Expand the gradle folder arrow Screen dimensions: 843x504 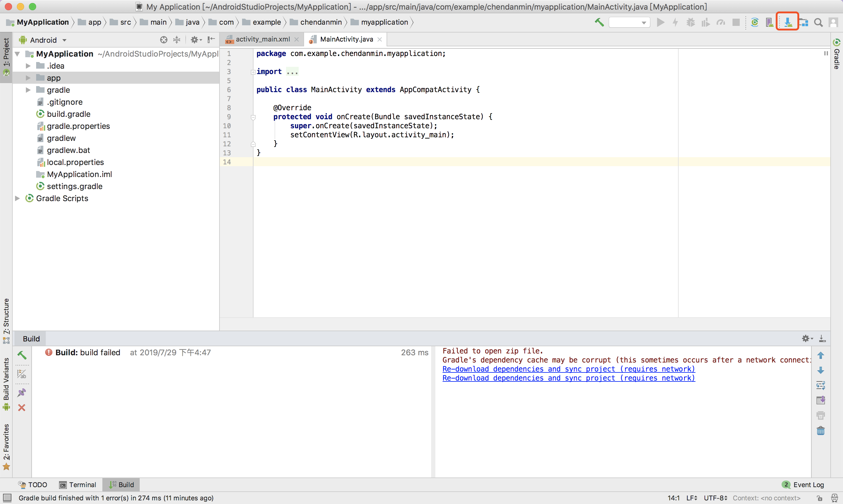point(28,90)
